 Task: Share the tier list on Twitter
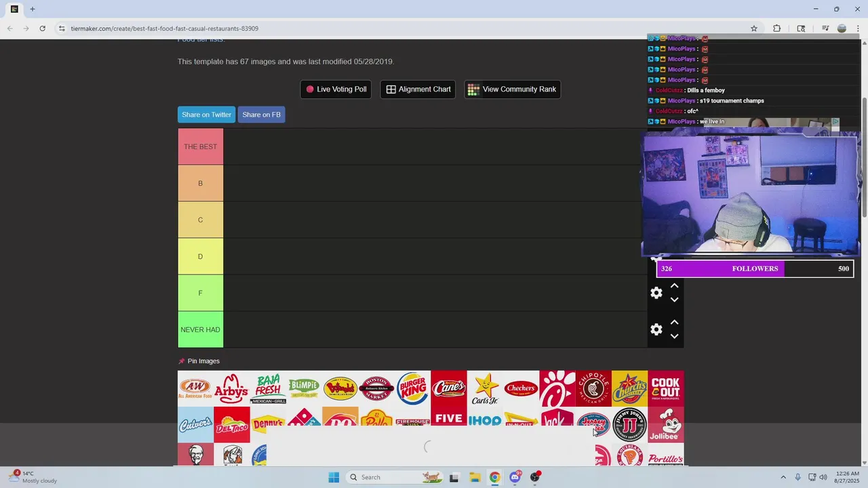click(x=206, y=115)
